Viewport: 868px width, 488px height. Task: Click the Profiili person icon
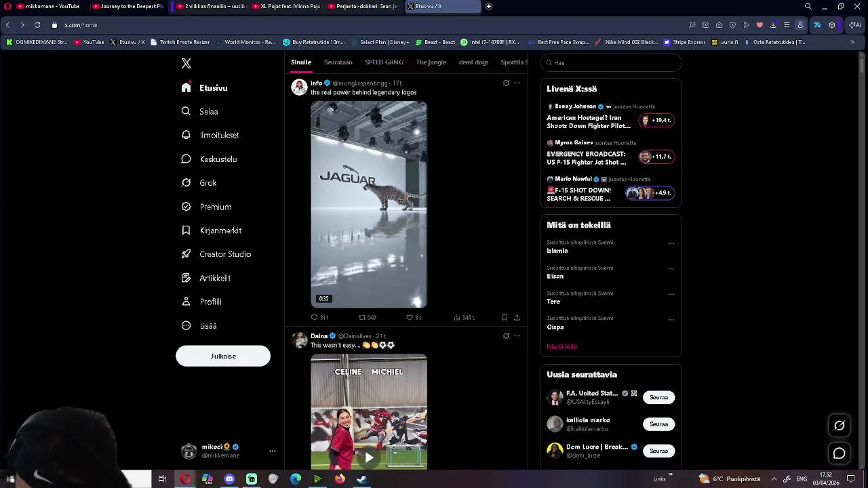186,302
